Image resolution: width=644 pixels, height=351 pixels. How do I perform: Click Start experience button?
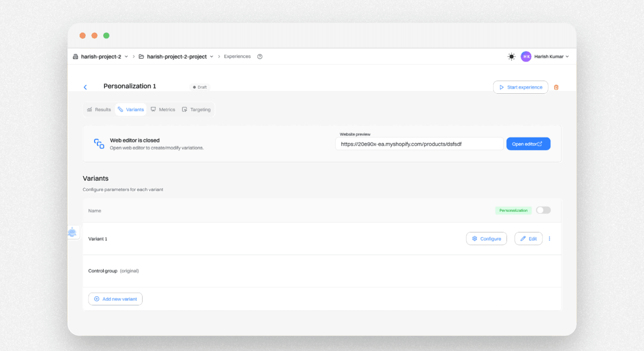520,87
